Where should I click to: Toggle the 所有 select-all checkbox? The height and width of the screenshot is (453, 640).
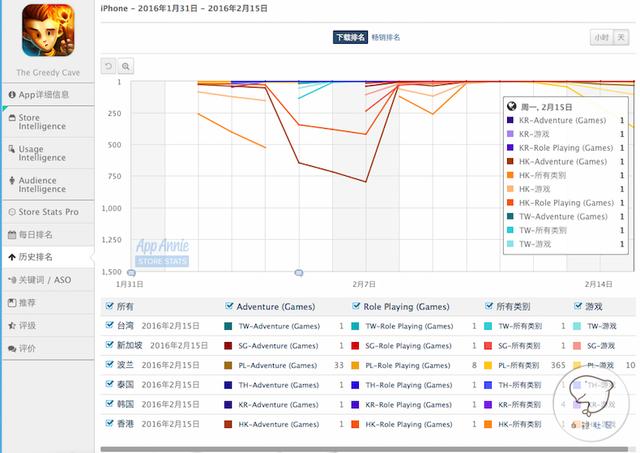tap(110, 307)
